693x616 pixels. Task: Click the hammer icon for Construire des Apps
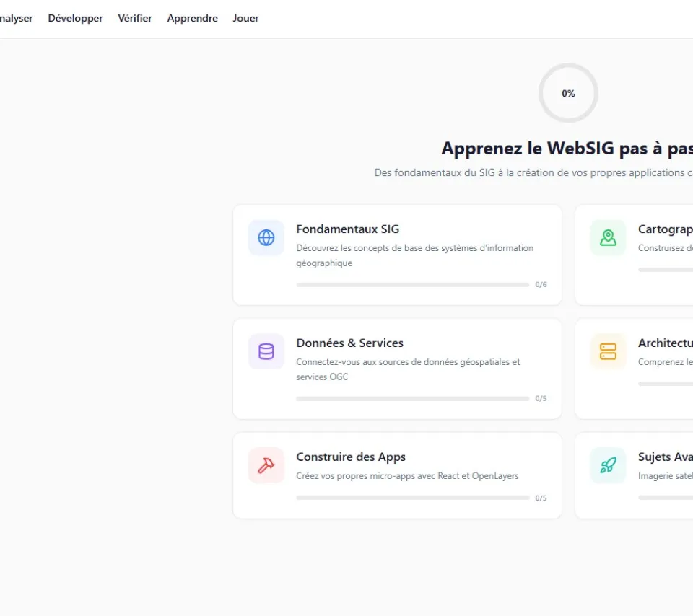point(266,465)
